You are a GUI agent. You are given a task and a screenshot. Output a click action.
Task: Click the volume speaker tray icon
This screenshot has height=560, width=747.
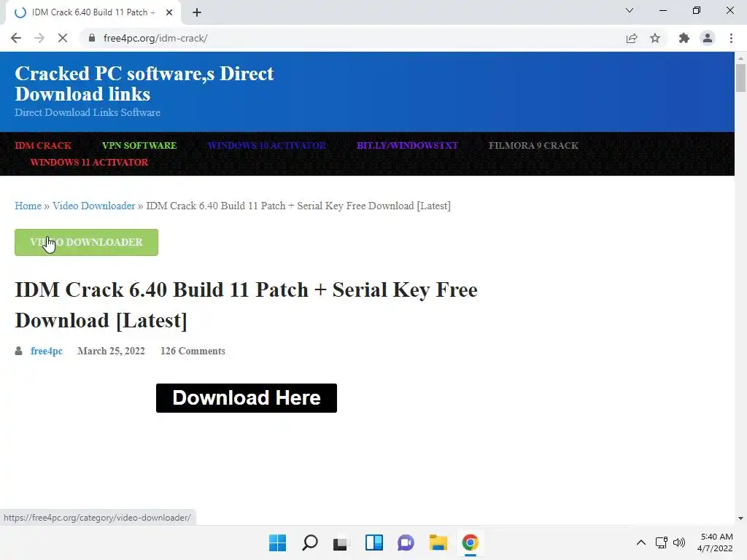[679, 542]
